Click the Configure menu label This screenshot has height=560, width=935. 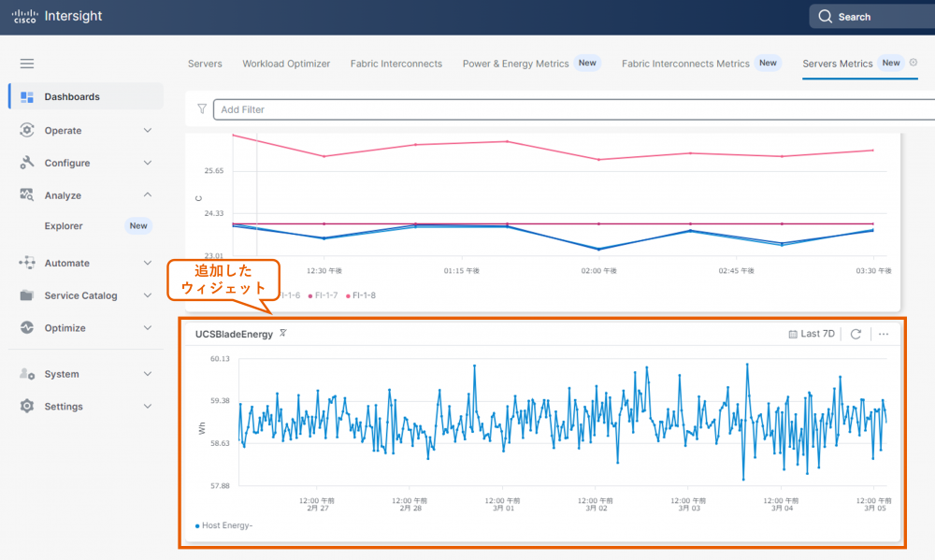66,163
